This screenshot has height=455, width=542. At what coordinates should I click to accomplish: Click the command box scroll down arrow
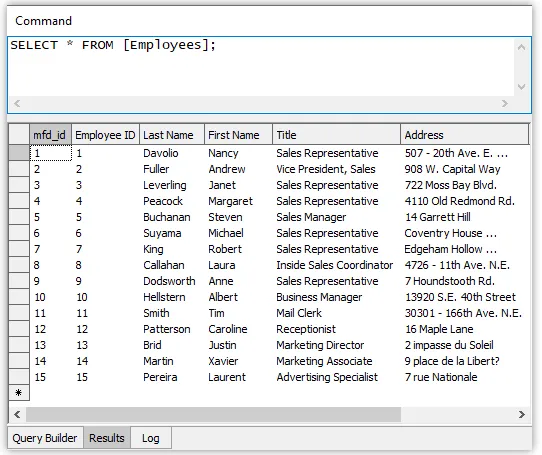pos(522,86)
